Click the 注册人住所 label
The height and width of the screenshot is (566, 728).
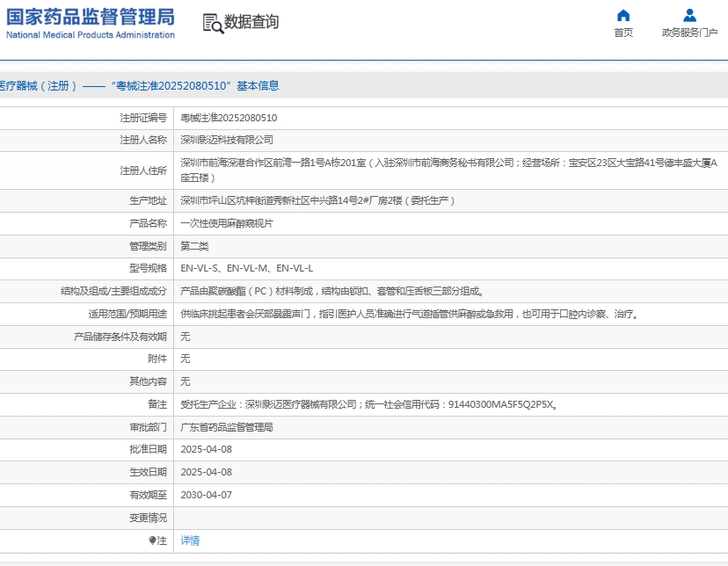coord(143,171)
